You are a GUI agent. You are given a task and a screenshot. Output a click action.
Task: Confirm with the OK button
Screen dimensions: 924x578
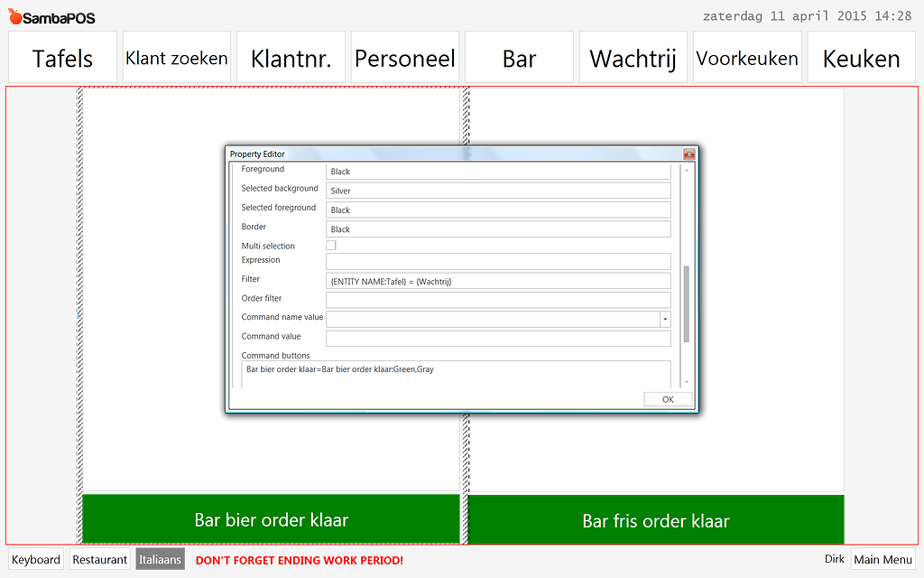pos(668,398)
